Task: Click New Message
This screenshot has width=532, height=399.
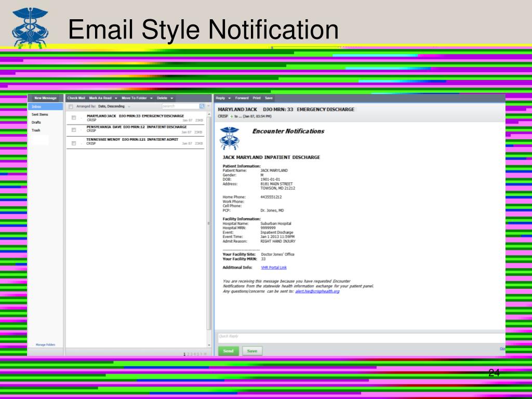Action: click(46, 98)
